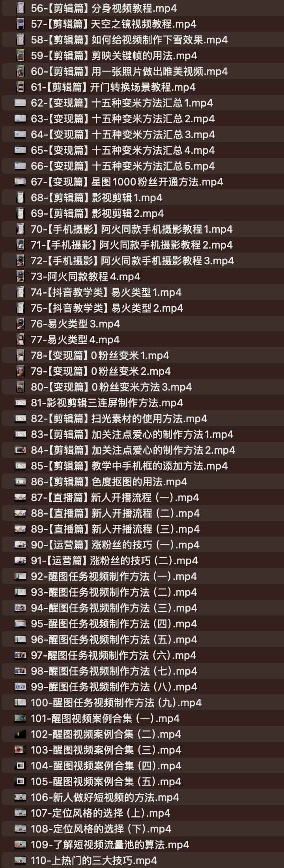This screenshot has width=284, height=868.
Task: Select 86 色度抠图的用法.mp4
Action: 142,481
